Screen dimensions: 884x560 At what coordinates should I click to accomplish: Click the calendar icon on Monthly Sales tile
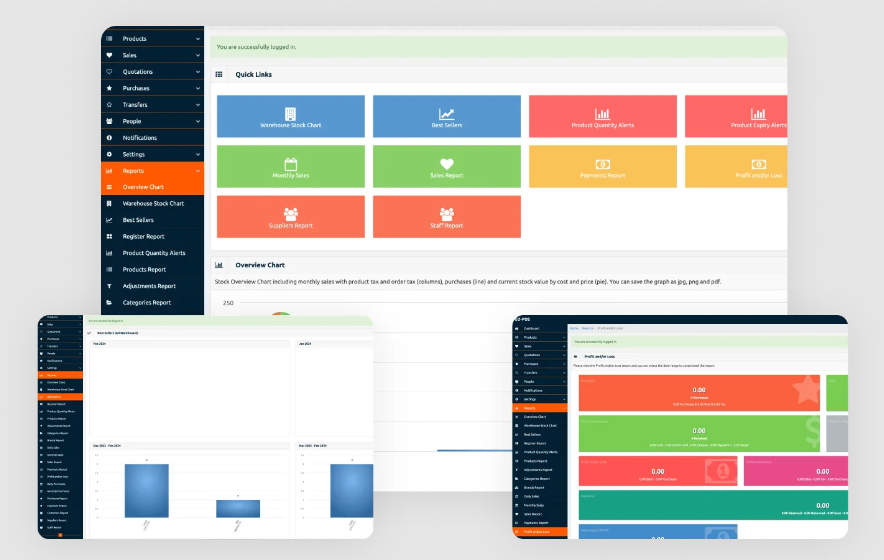[290, 164]
